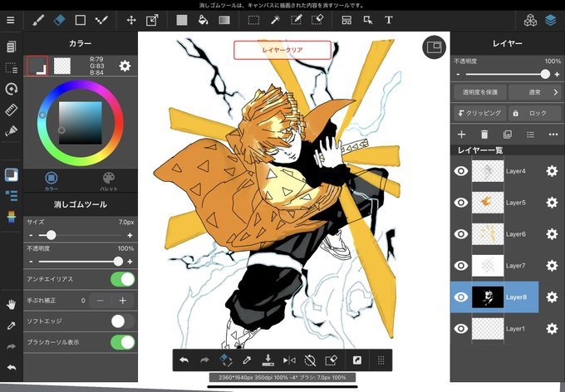Open the layer more options ellipsis

[553, 135]
